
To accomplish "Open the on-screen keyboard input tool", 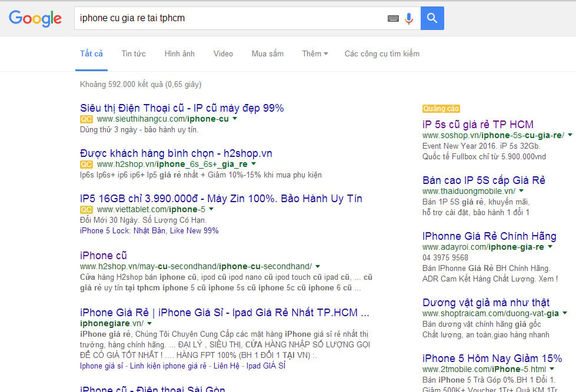I will coord(393,18).
